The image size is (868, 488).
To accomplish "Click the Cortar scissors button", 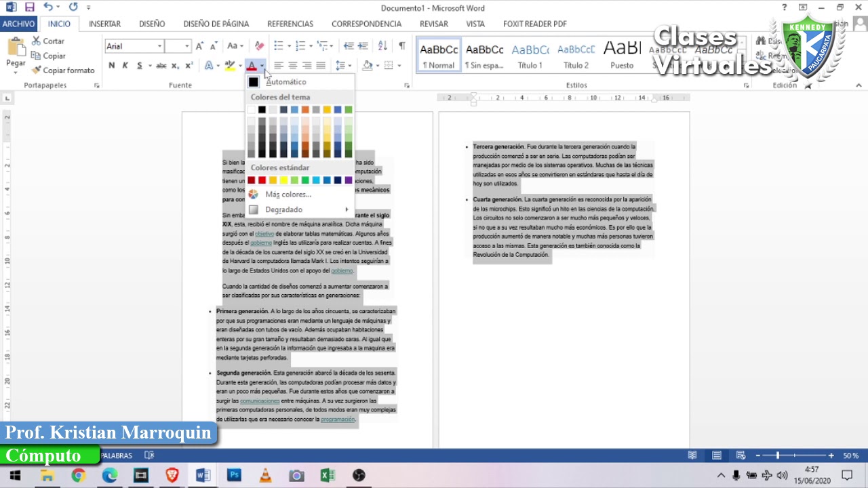I will point(48,41).
